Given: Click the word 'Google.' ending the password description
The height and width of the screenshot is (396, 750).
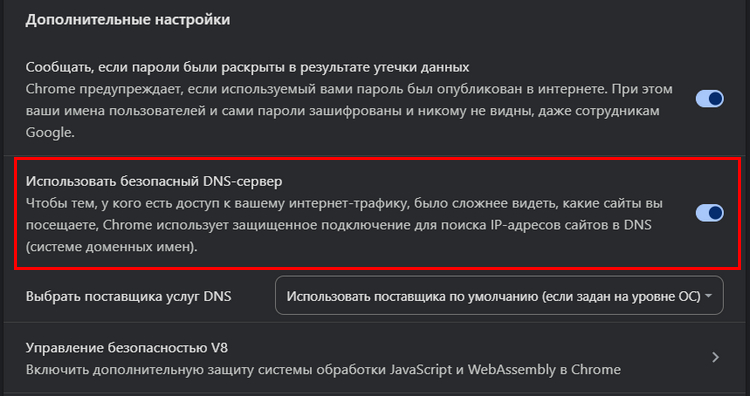Looking at the screenshot, I should point(50,133).
